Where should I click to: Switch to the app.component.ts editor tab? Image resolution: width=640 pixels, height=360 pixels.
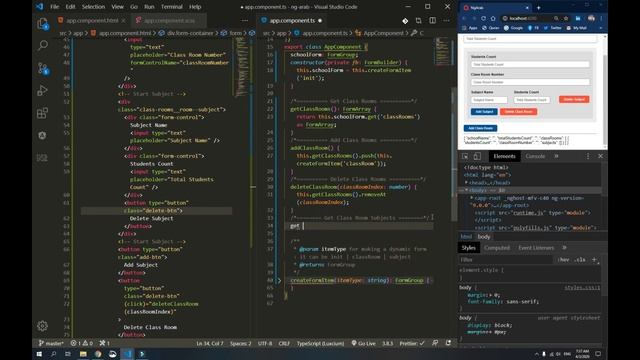[x=292, y=20]
